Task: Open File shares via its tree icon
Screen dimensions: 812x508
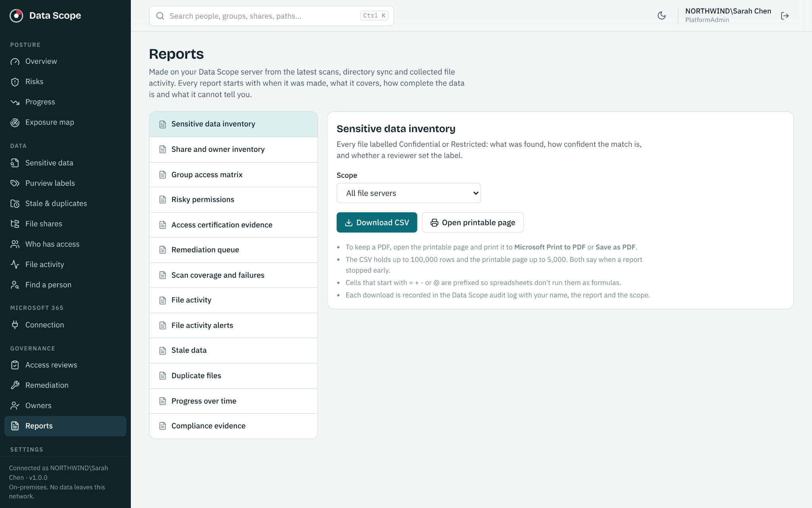Action: click(x=15, y=224)
